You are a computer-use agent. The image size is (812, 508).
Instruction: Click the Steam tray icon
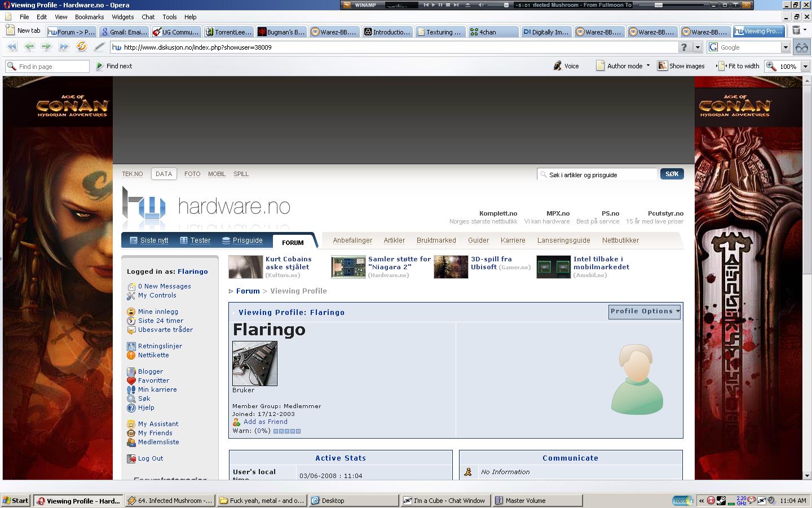tap(721, 501)
